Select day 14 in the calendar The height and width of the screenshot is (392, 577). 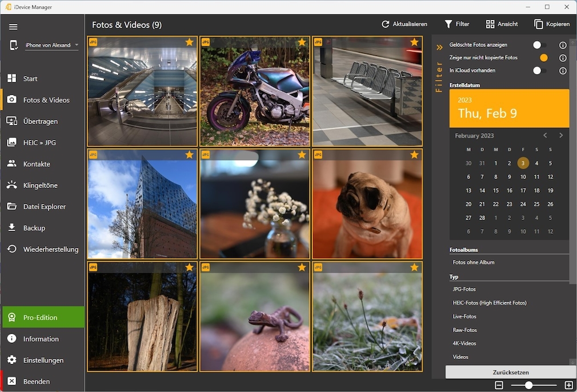tap(482, 190)
